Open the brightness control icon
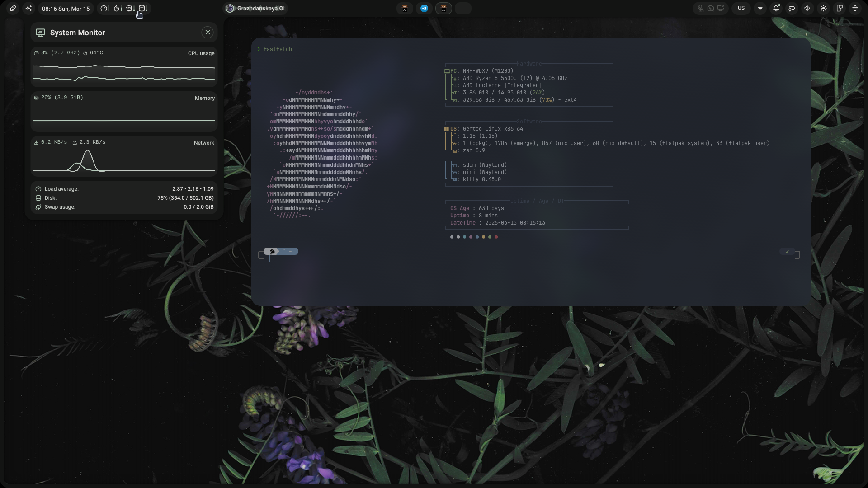The width and height of the screenshot is (868, 488). tap(824, 9)
